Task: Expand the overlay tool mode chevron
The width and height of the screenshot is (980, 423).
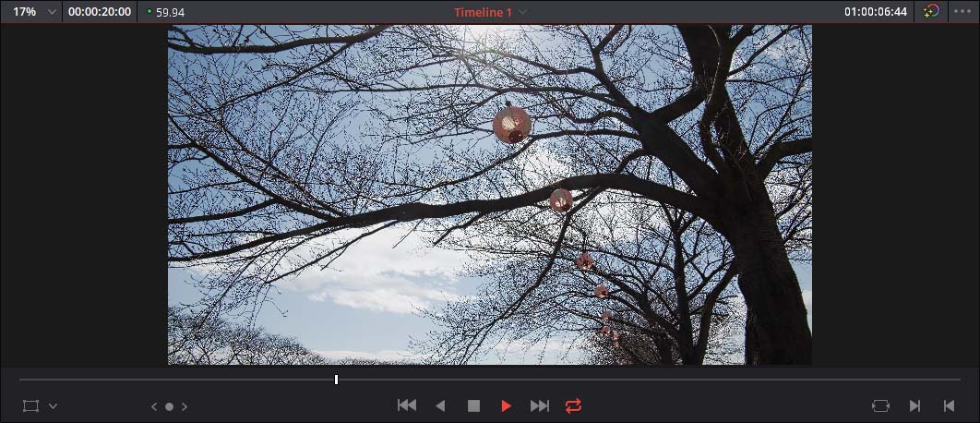Action: coord(54,406)
